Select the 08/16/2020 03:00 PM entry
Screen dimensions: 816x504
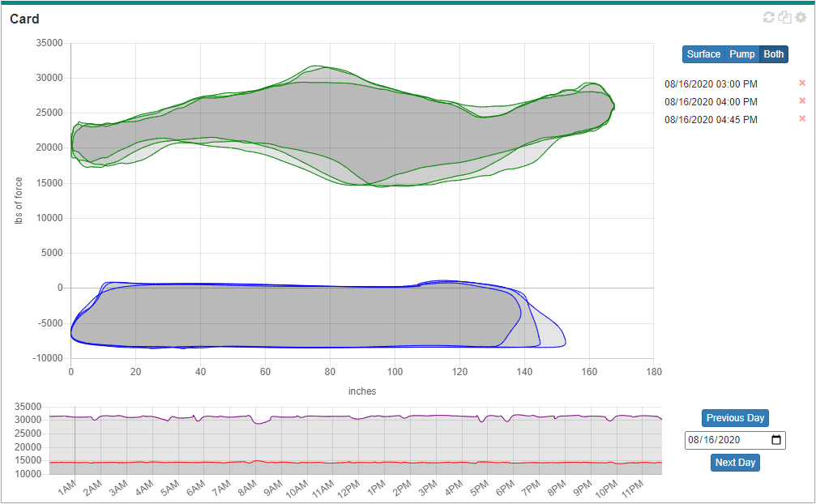pos(711,83)
